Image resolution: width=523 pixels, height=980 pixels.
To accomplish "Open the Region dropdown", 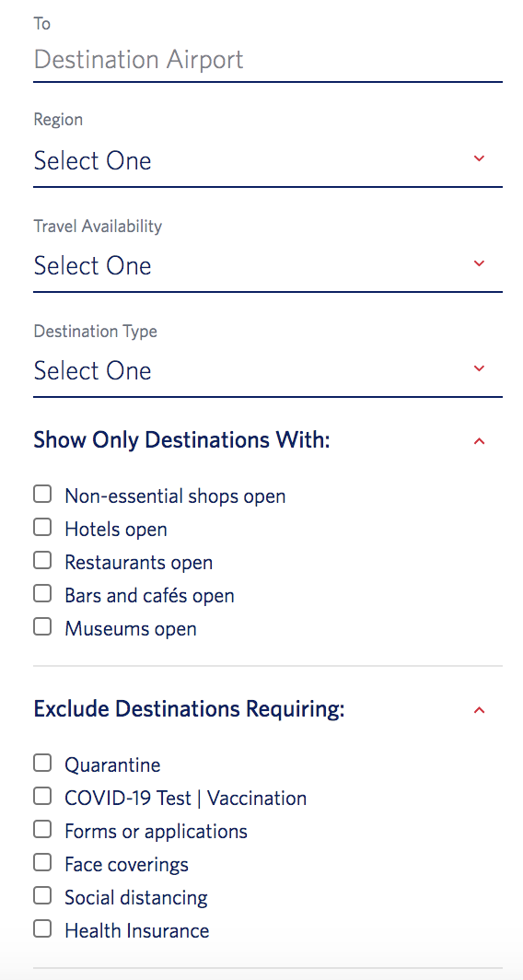I will (267, 161).
